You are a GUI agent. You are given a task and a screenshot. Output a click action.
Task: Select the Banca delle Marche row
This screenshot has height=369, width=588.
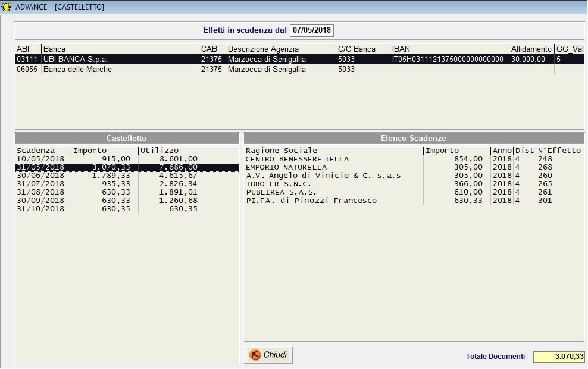[299, 70]
